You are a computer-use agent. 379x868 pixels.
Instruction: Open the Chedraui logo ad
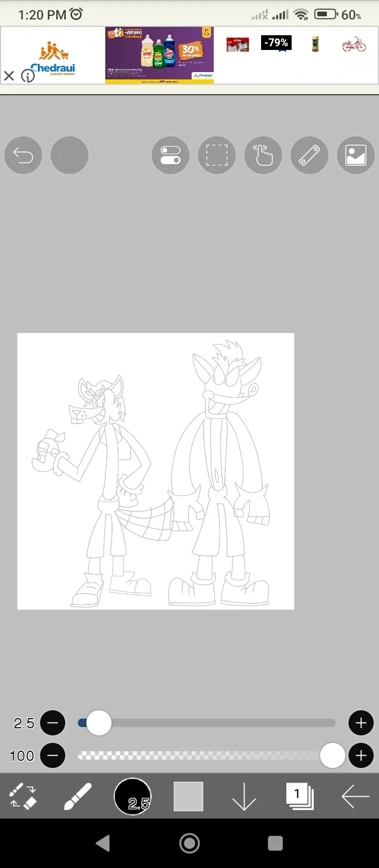click(53, 58)
